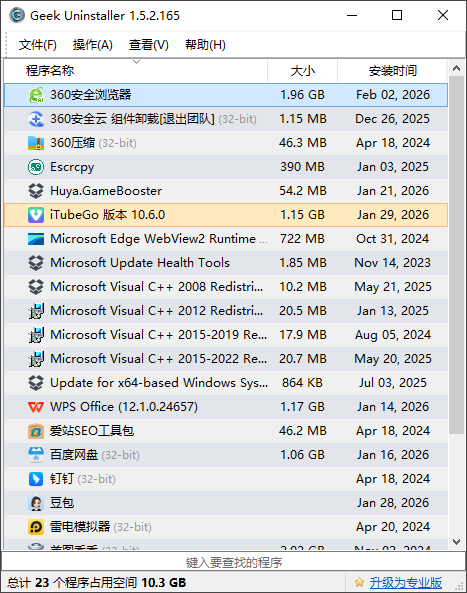Click the Jan 28, 2026 date cell
The height and width of the screenshot is (593, 467).
(393, 503)
